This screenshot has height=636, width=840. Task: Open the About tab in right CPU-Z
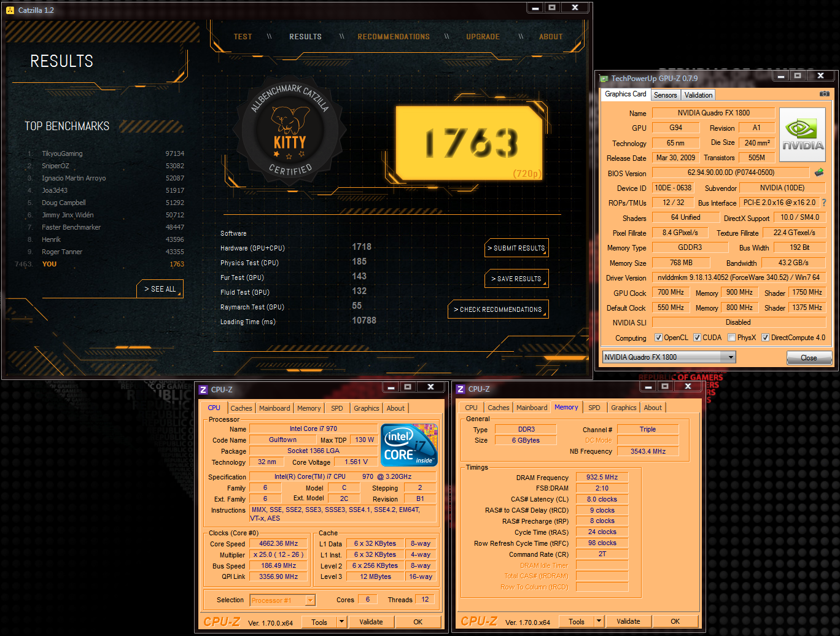[x=653, y=408]
